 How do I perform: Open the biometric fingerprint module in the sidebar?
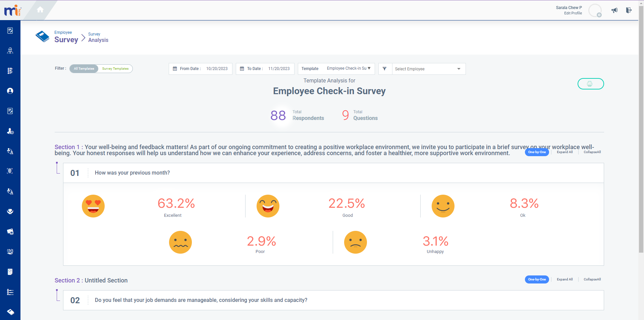pyautogui.click(x=10, y=171)
